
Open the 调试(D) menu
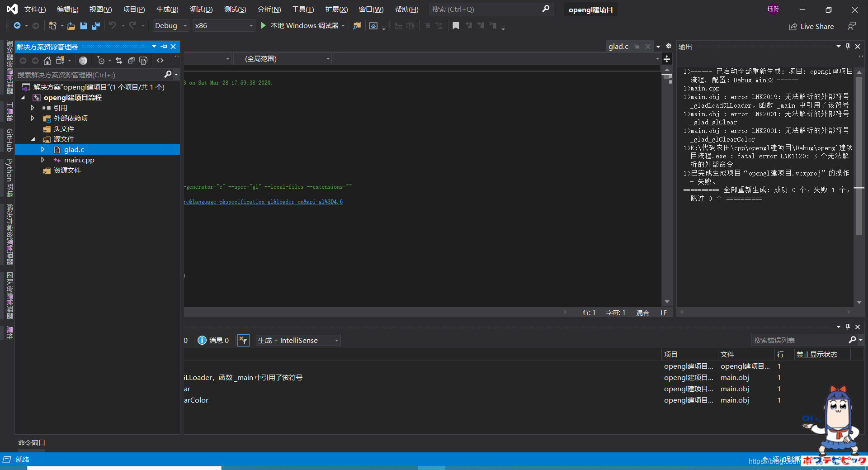click(201, 9)
